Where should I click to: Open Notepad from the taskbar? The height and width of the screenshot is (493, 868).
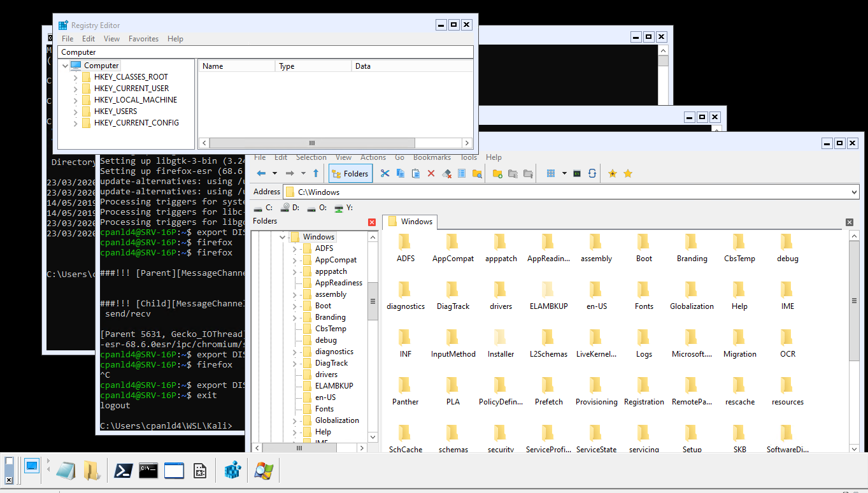coord(66,471)
